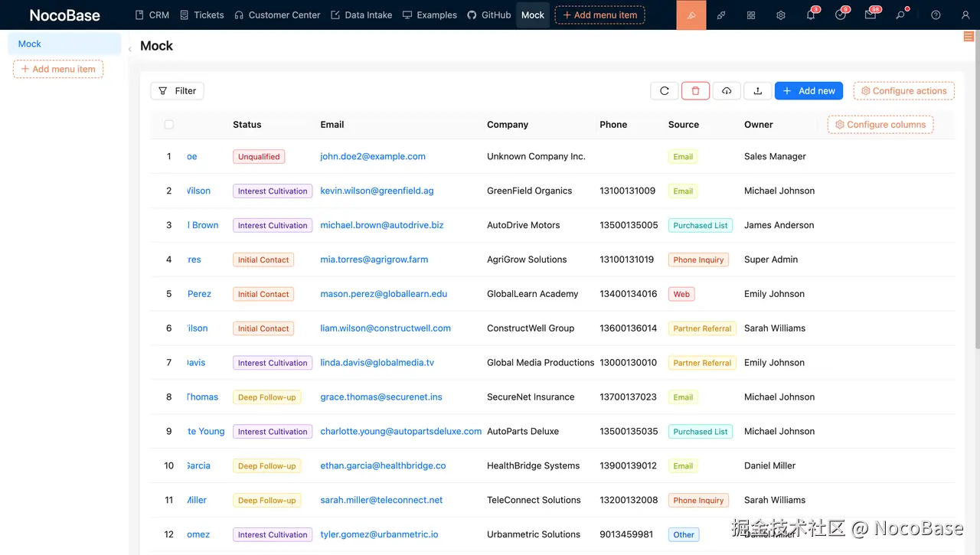Toggle the UI editor highlighter icon
This screenshot has width=980, height=555.
pos(691,15)
